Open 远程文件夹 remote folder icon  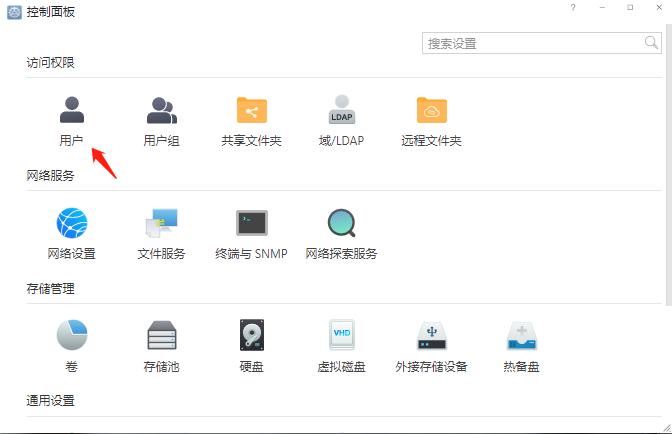(431, 110)
